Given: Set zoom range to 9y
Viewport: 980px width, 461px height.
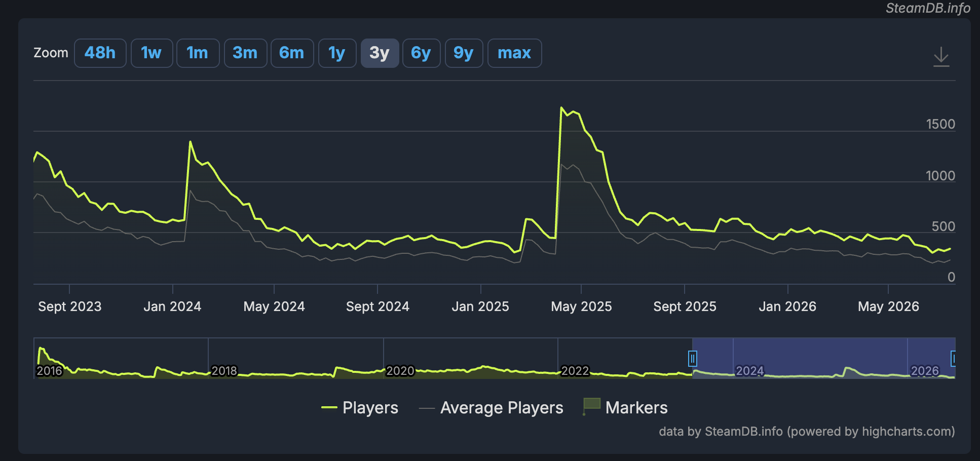Looking at the screenshot, I should (464, 53).
